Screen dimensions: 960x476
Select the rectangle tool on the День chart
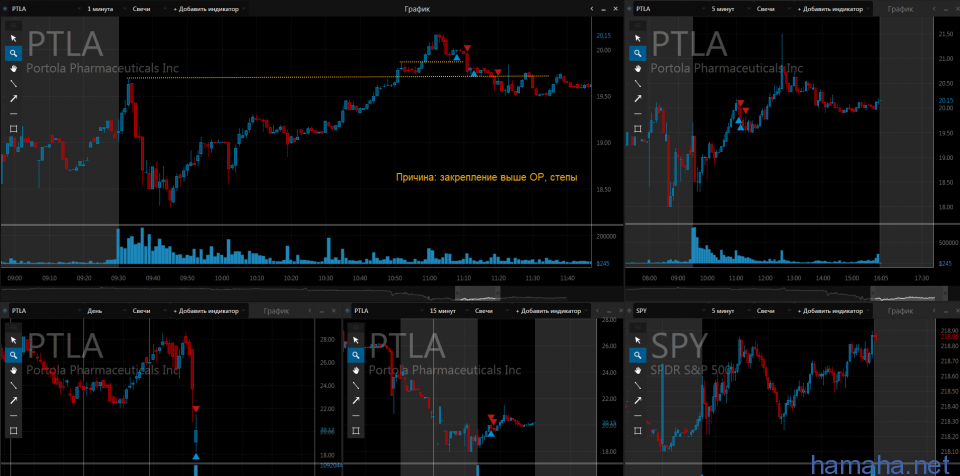pyautogui.click(x=13, y=431)
